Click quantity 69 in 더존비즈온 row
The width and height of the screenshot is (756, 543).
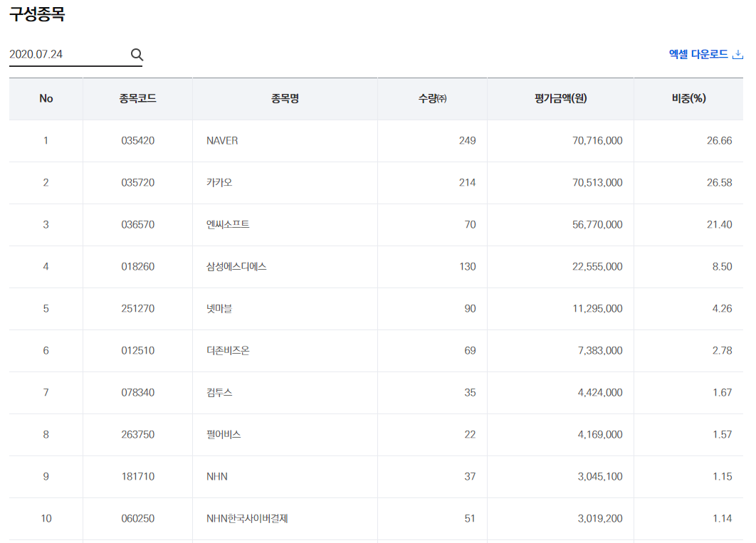[x=470, y=350]
